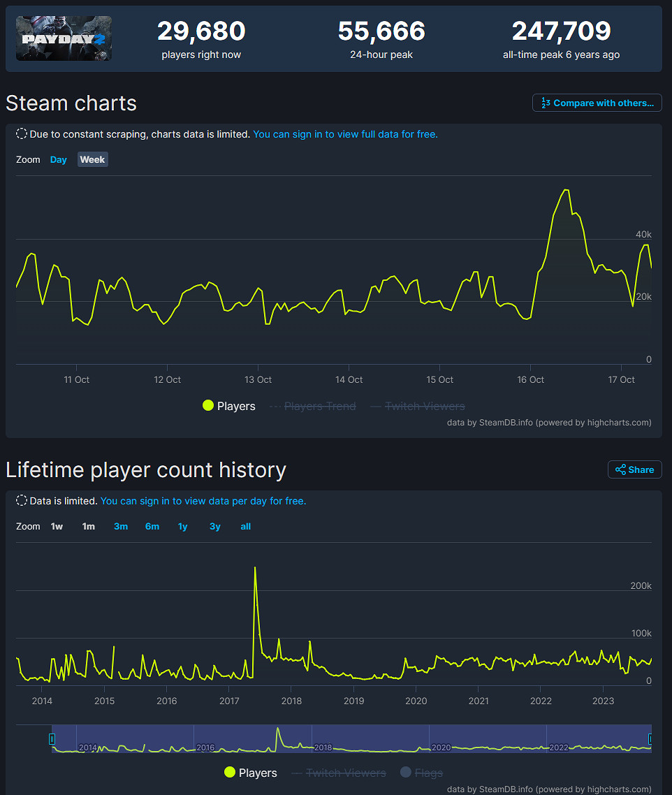The image size is (672, 795).
Task: Set lifetime chart zoom to 1y
Action: [x=182, y=526]
